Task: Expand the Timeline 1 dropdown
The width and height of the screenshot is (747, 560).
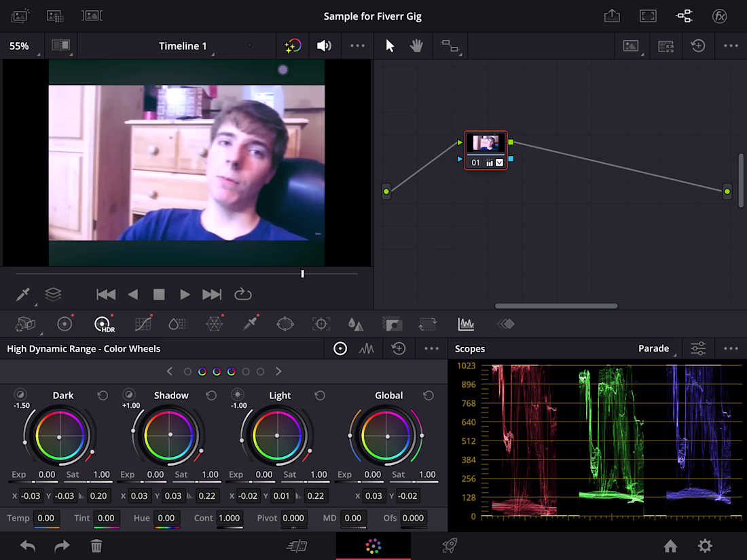Action: [183, 46]
